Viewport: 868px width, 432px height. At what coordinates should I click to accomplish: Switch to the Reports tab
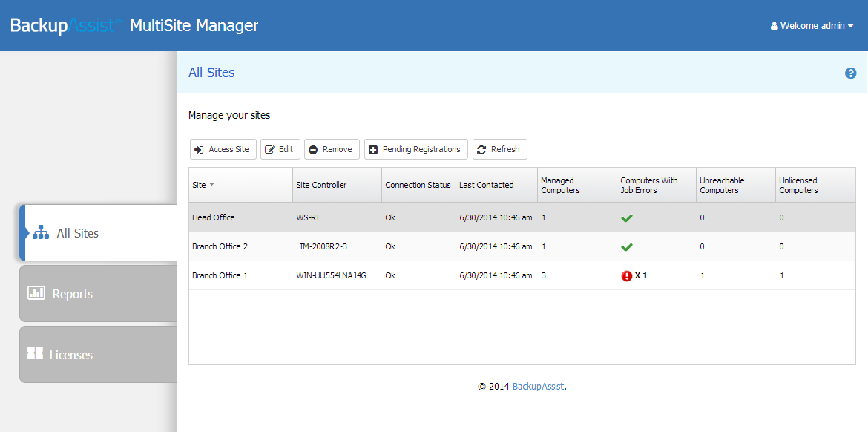(99, 293)
